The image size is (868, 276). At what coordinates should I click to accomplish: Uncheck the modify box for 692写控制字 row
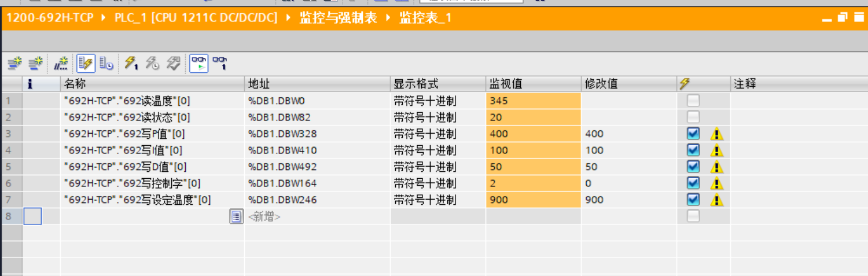coord(693,183)
